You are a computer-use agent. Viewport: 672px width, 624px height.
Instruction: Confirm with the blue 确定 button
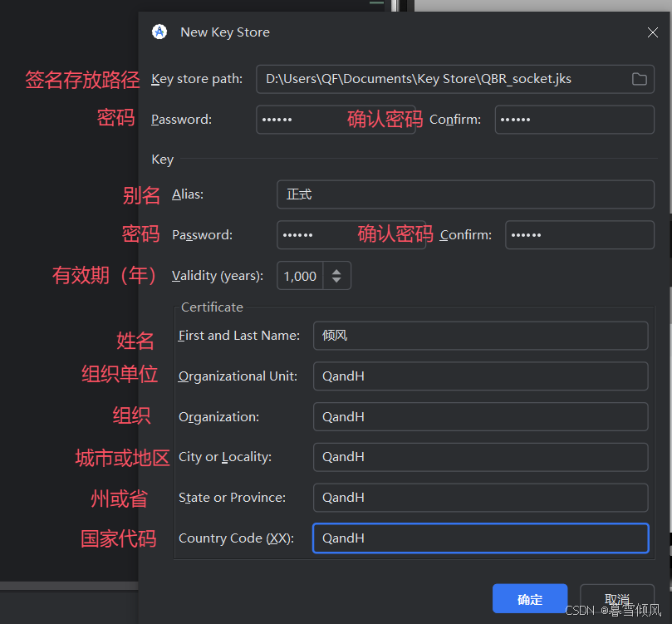(530, 599)
